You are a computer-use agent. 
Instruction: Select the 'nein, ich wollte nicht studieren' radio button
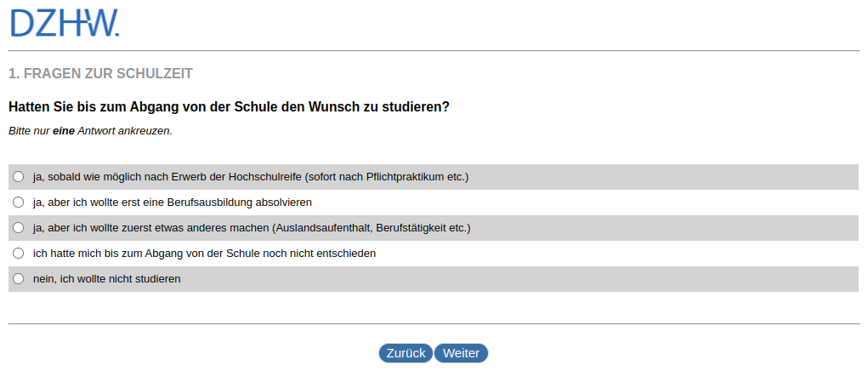click(x=19, y=279)
